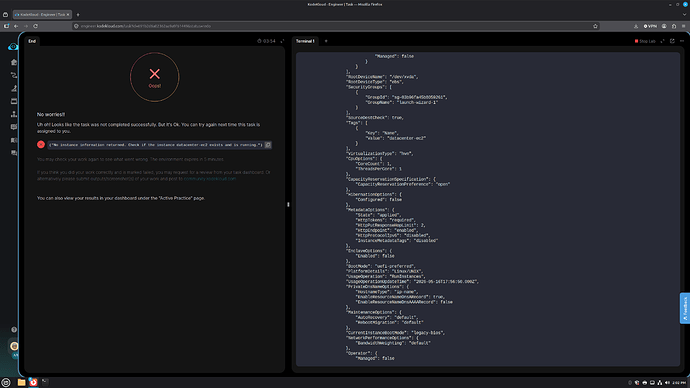Click the error message text about datacenter-ec2
The image size is (690, 388).
[156, 145]
